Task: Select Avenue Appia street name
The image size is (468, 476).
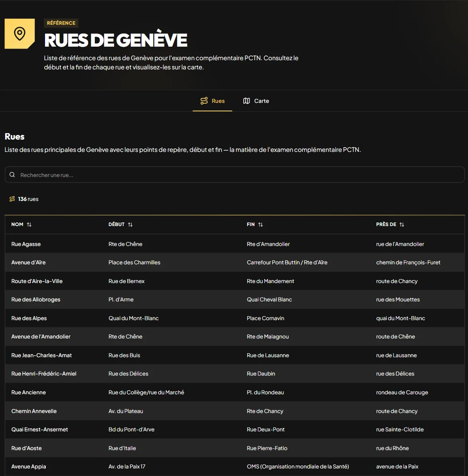Action: [29, 466]
